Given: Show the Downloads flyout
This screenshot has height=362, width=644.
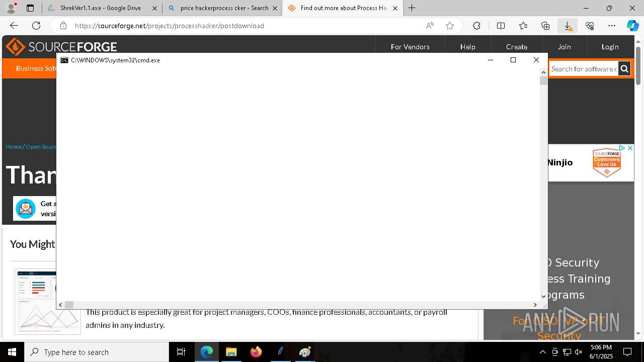Looking at the screenshot, I should [x=568, y=26].
